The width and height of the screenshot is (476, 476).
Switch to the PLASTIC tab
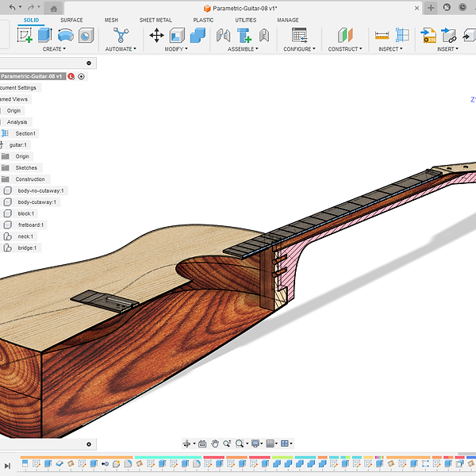[203, 20]
